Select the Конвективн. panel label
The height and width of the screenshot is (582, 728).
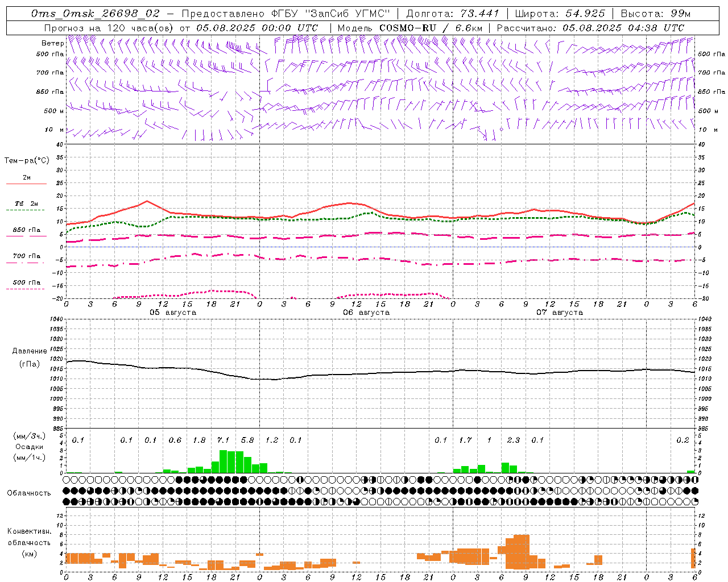pyautogui.click(x=30, y=531)
